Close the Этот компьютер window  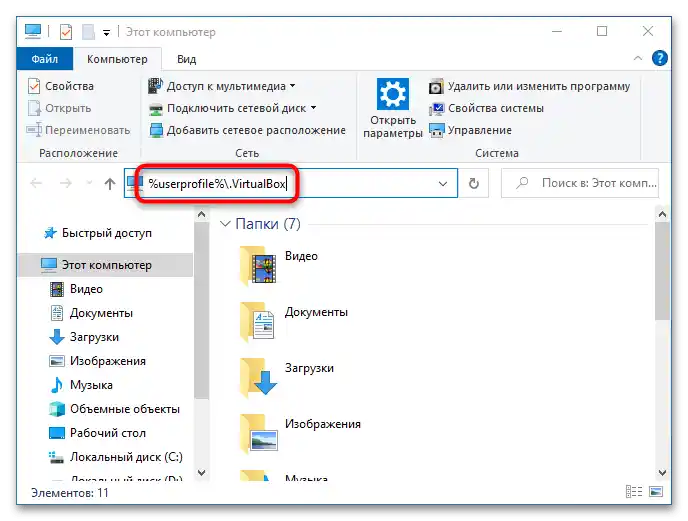coord(648,31)
